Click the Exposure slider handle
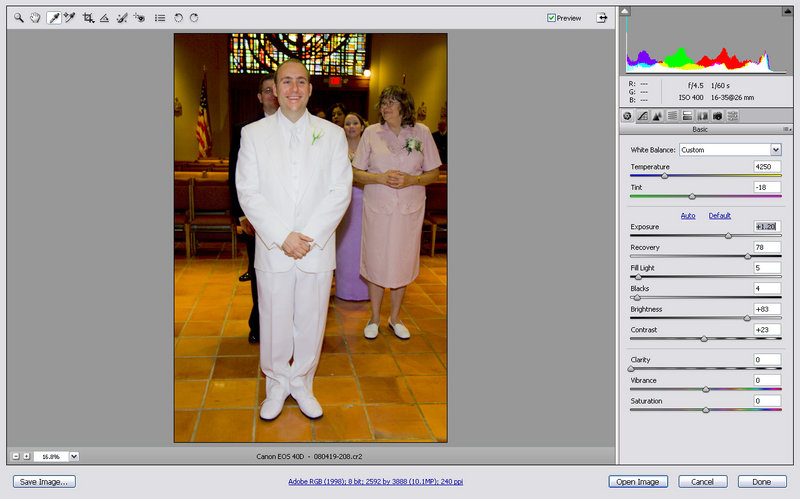This screenshot has height=499, width=800. (728, 236)
